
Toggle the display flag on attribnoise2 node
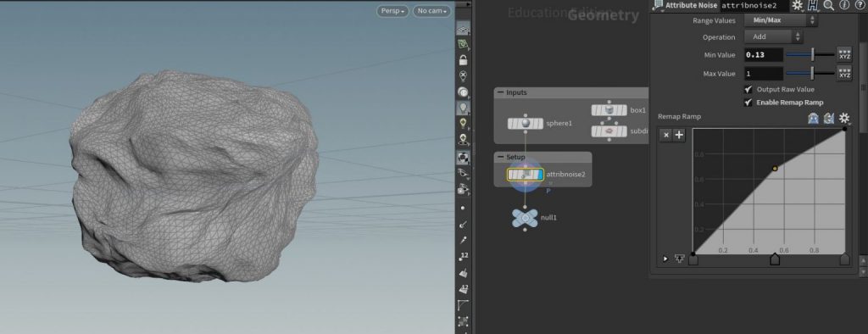[540, 175]
